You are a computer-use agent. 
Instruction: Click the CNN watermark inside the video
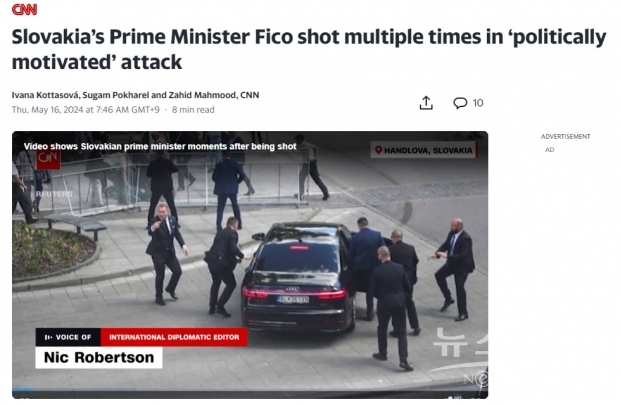click(48, 159)
